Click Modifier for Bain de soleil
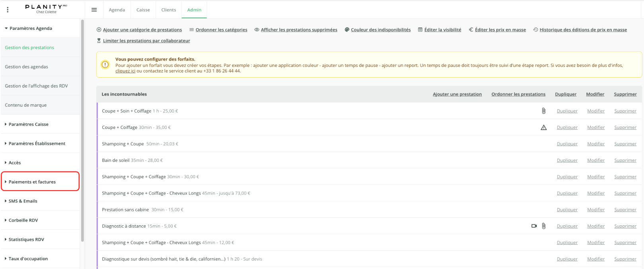The width and height of the screenshot is (644, 269). click(596, 160)
